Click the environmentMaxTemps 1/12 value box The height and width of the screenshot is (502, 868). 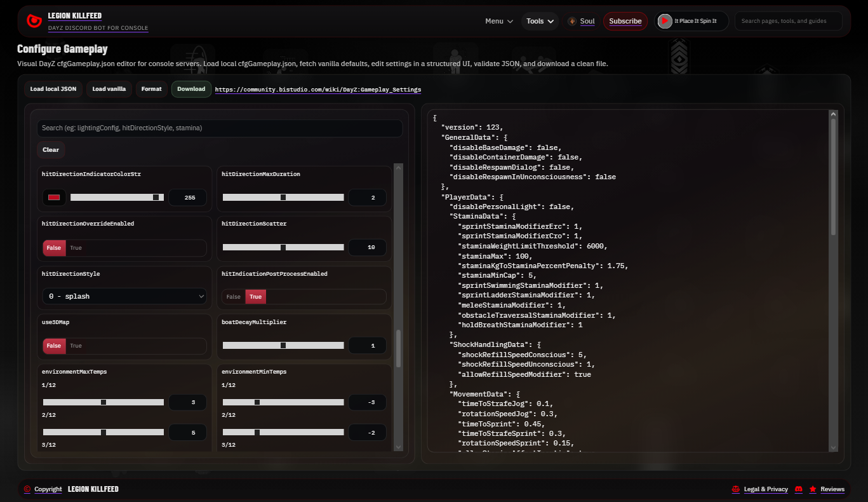[x=187, y=402]
